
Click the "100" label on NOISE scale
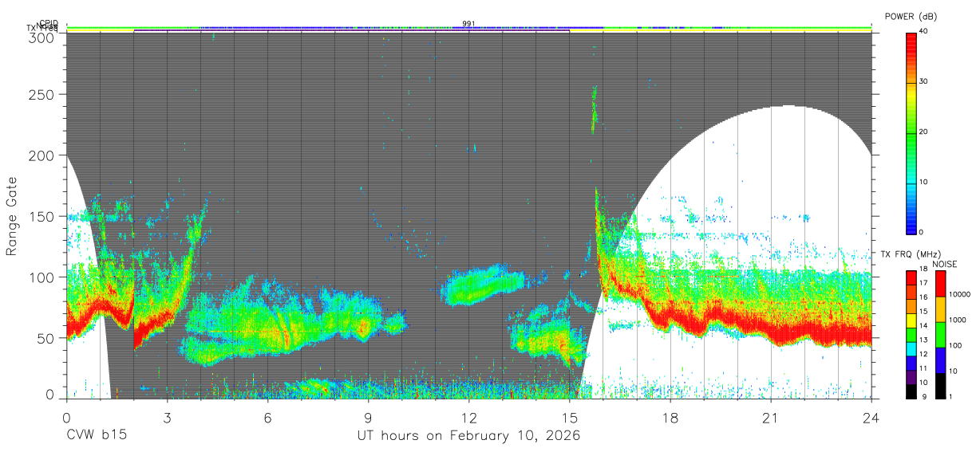(x=955, y=345)
